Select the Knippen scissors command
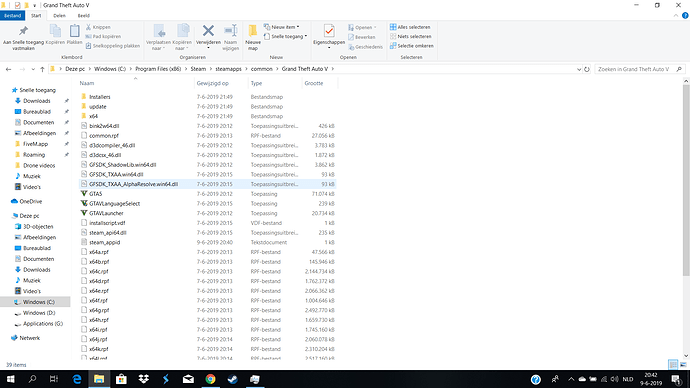The image size is (690, 388). (98, 27)
